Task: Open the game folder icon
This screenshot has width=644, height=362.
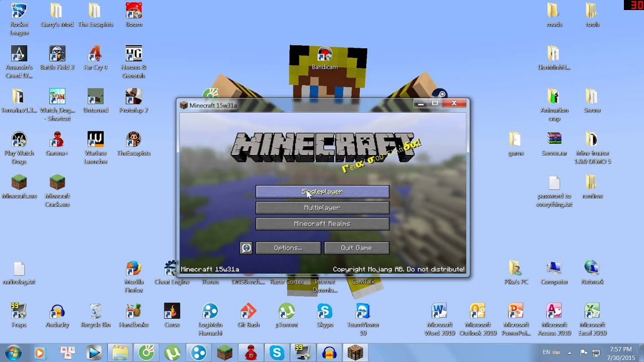Action: [x=516, y=144]
